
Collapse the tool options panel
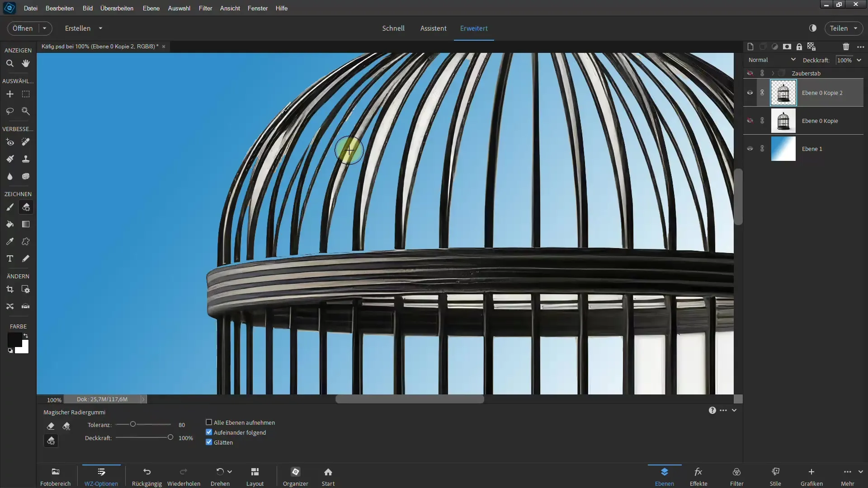pyautogui.click(x=734, y=410)
